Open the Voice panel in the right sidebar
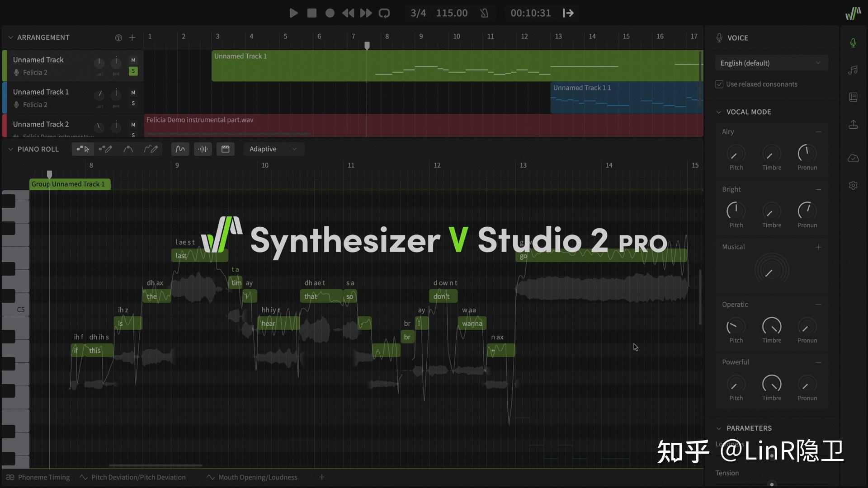Image resolution: width=868 pixels, height=488 pixels. (x=854, y=43)
